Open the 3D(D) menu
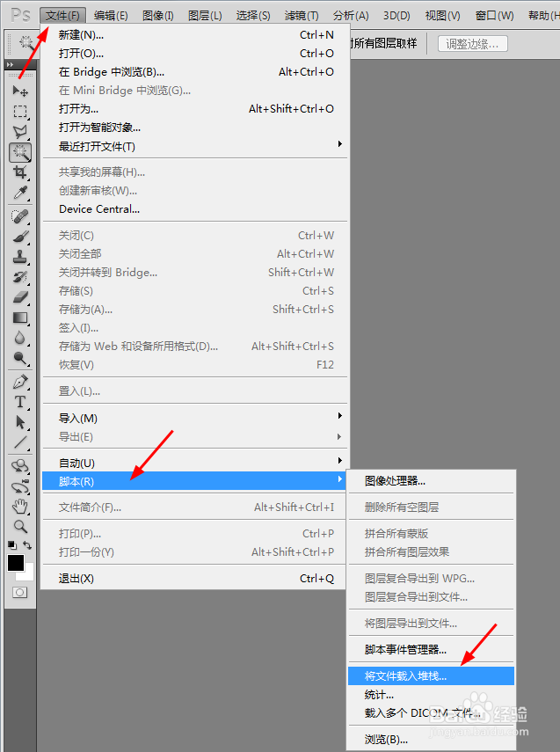The width and height of the screenshot is (560, 752). (396, 15)
